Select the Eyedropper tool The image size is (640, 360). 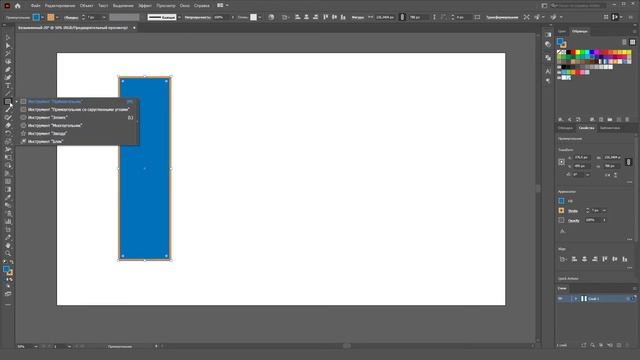tap(8, 198)
